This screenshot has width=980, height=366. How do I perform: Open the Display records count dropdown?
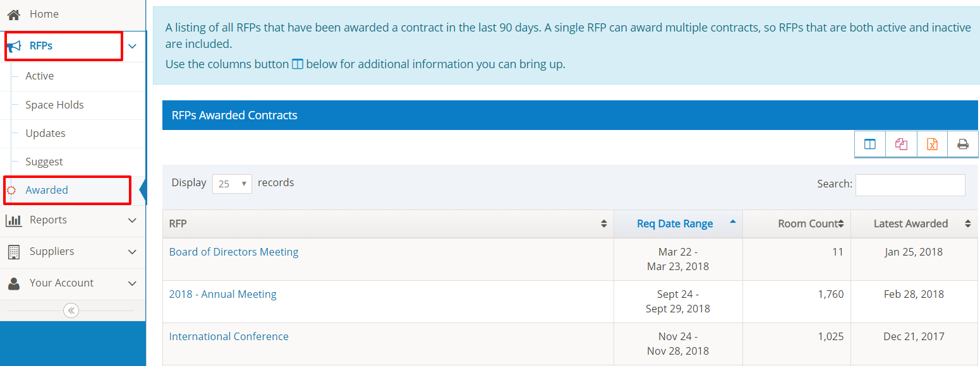[x=232, y=184]
